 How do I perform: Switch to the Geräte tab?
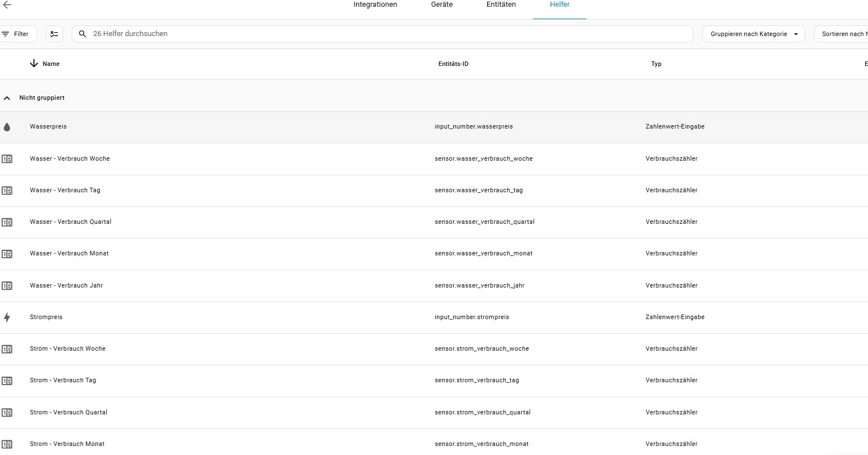coord(442,5)
